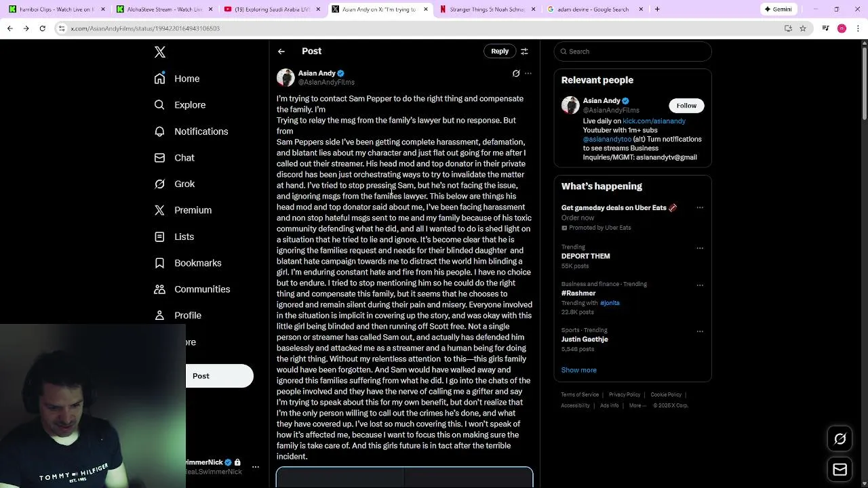Open more options for DEPORT THEM trend

tap(700, 248)
